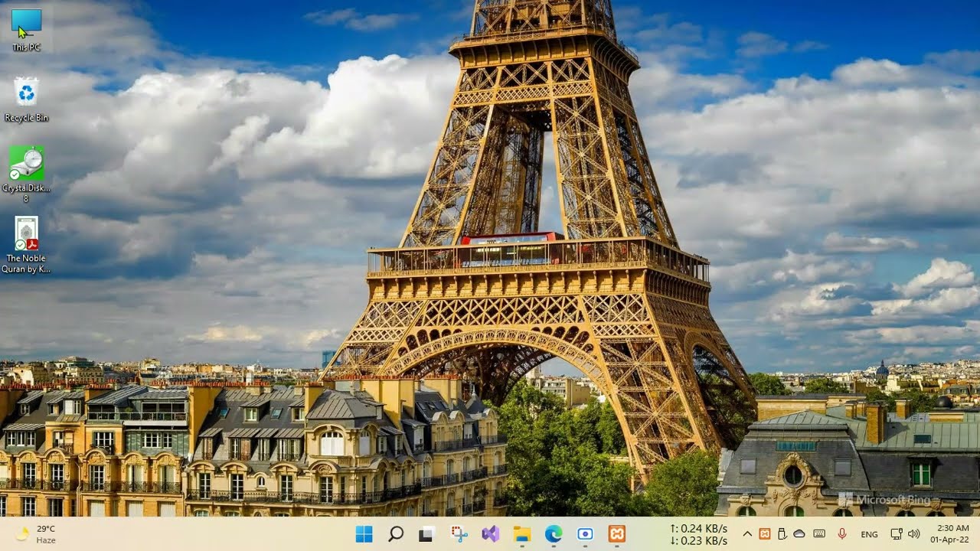This screenshot has height=551, width=980.
Task: Open the Windows Start menu
Action: [x=364, y=534]
